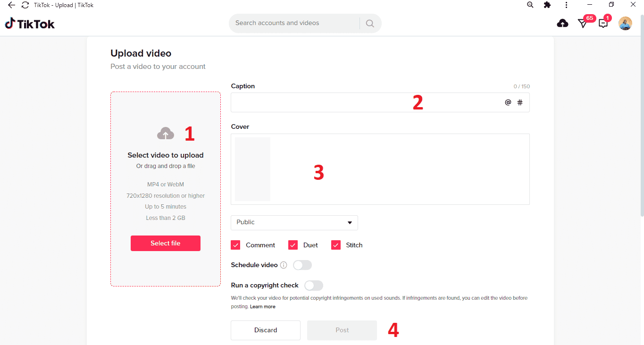Image resolution: width=644 pixels, height=345 pixels.
Task: Click the Comment label text
Action: 260,245
